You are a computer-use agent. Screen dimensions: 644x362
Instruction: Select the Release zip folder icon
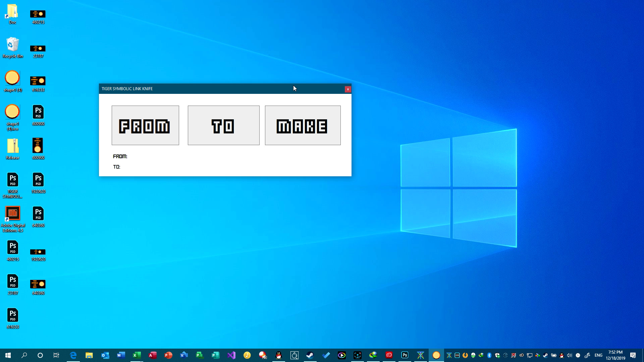tap(12, 148)
